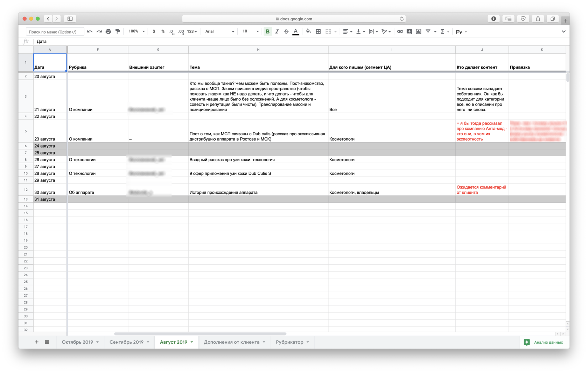Select column J header

[x=482, y=50]
